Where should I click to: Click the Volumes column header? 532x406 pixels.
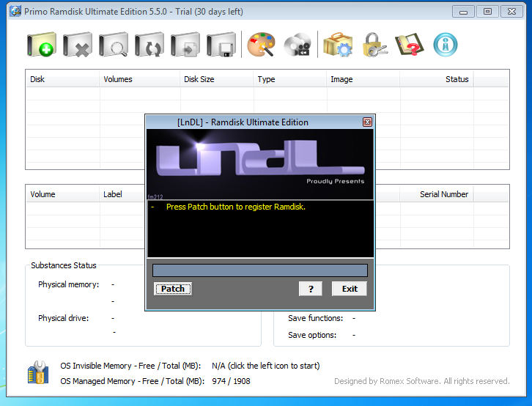pyautogui.click(x=139, y=79)
